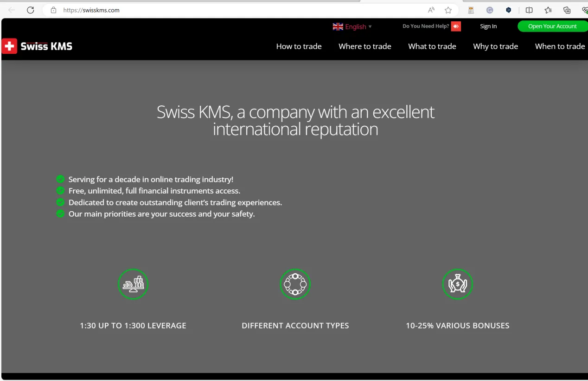
Task: Click the leverage scales circle icon
Action: tap(133, 284)
